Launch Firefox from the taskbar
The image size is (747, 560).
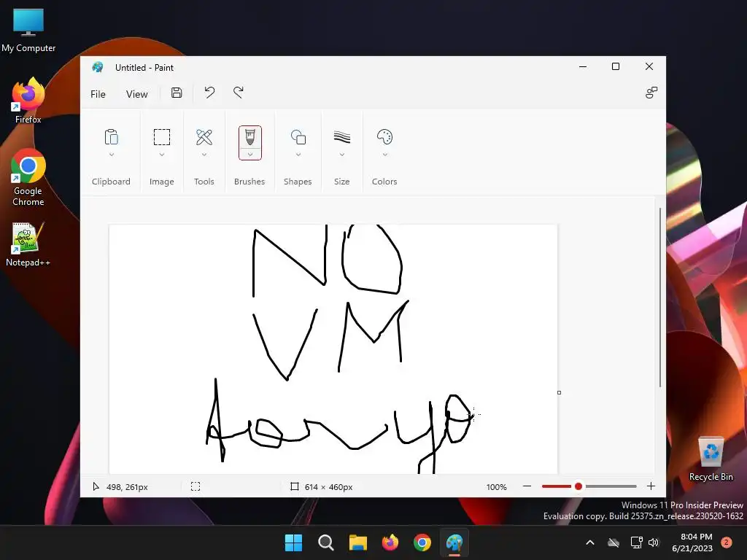(390, 542)
